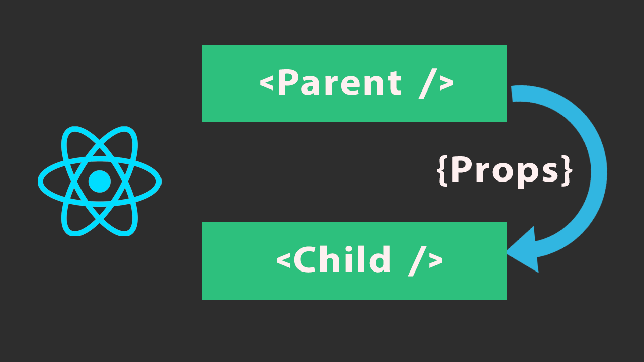Screen dimensions: 644x362
Task: Click the curved arrow's tail beside the Parent box
Action: (518, 94)
